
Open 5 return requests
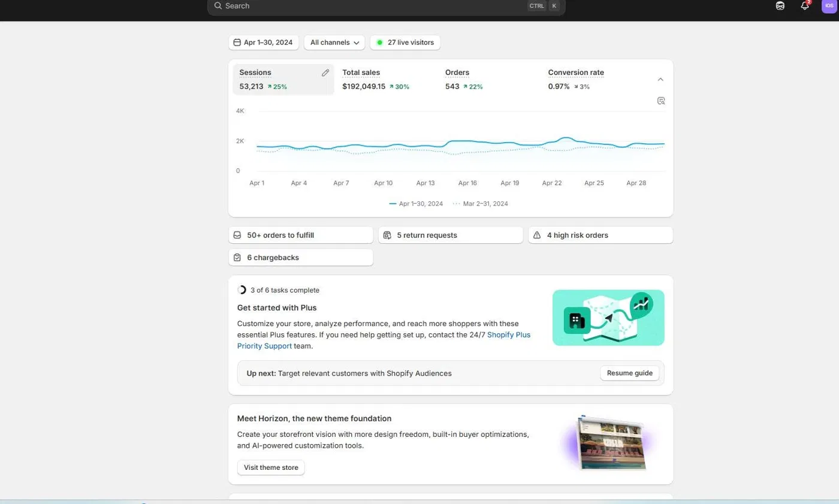pos(451,235)
